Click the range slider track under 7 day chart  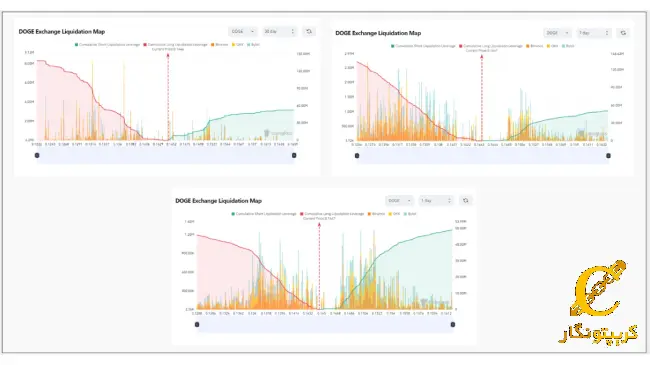(x=483, y=156)
